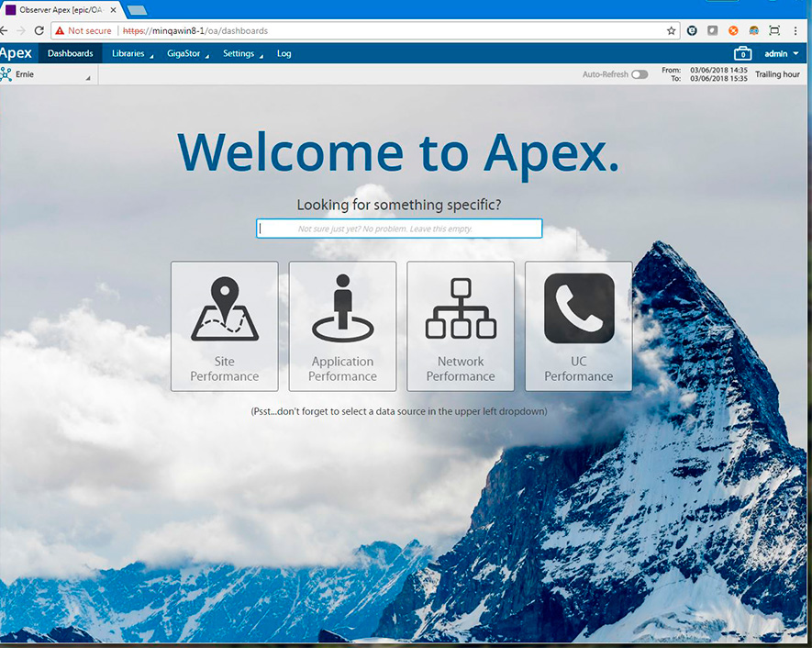Click the screen capture extension icon
The height and width of the screenshot is (648, 812).
pos(774,30)
